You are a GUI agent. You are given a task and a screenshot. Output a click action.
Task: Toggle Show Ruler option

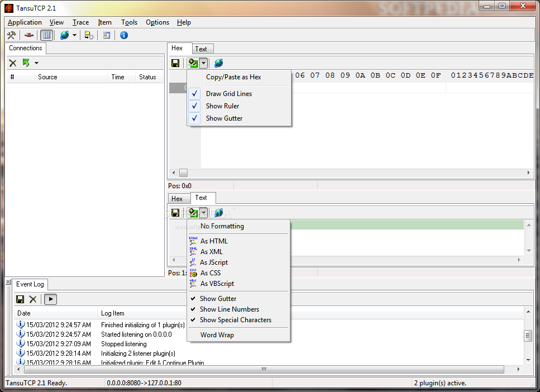pyautogui.click(x=240, y=106)
